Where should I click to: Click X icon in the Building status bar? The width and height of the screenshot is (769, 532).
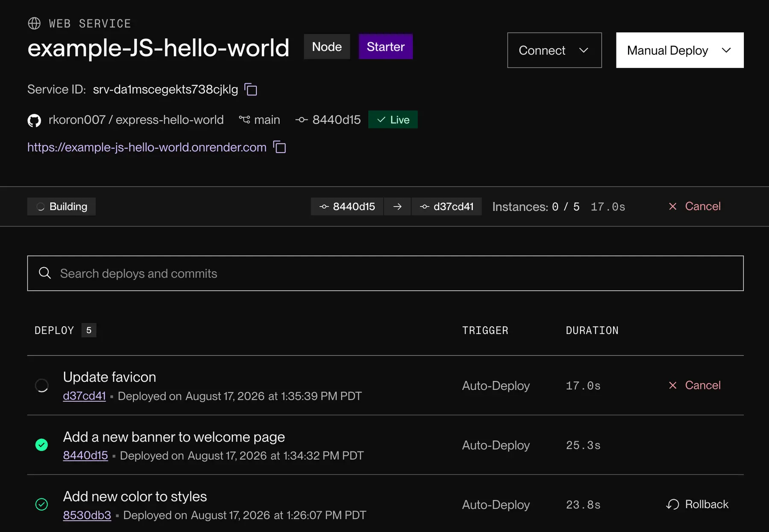coord(672,206)
